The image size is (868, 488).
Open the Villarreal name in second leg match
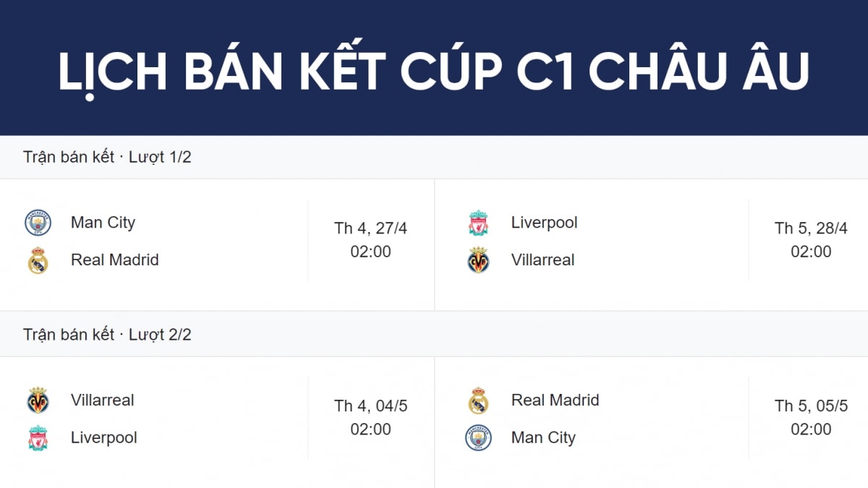point(103,400)
